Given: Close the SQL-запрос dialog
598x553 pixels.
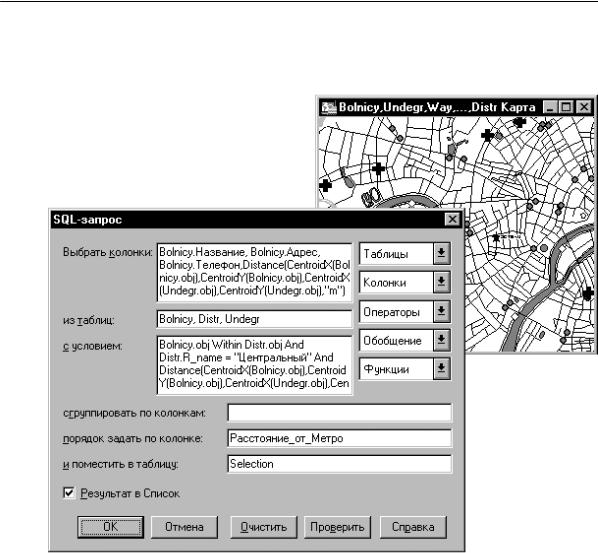Looking at the screenshot, I should [x=452, y=219].
